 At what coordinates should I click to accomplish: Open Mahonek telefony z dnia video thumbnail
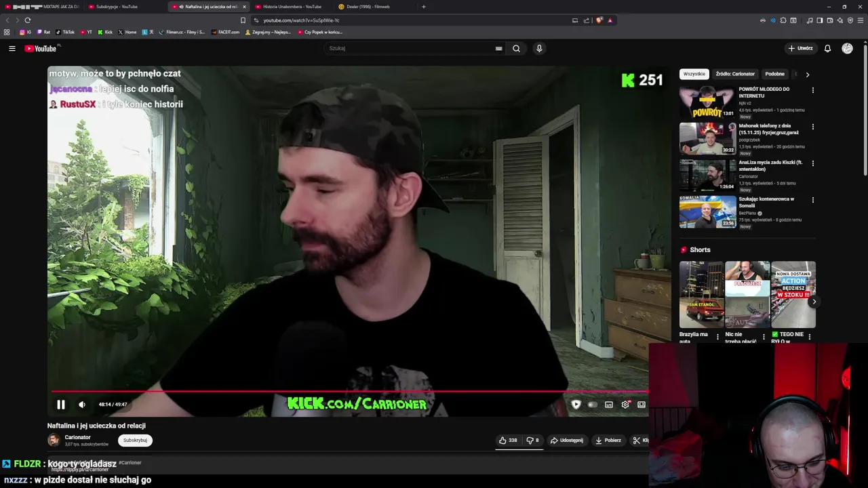tap(708, 139)
